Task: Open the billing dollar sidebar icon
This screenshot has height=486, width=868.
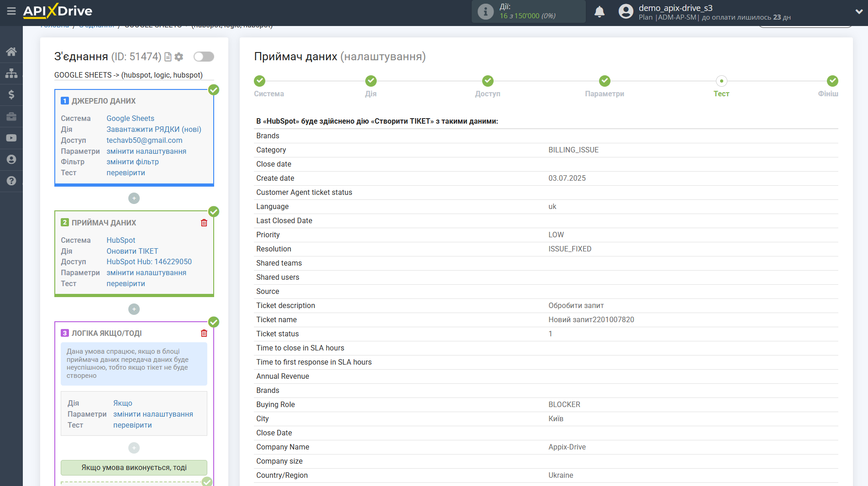Action: coord(11,94)
